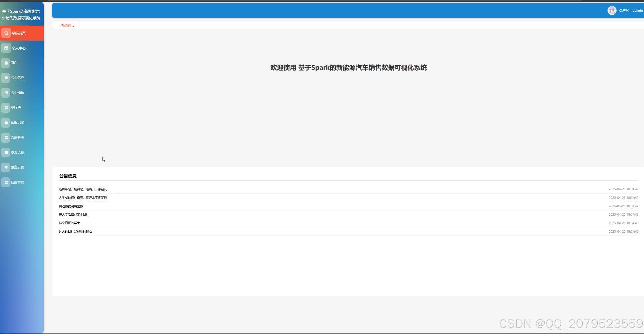Click the 汽车信息 sidebar icon
Viewport: 644px width, 334px height.
[x=6, y=78]
